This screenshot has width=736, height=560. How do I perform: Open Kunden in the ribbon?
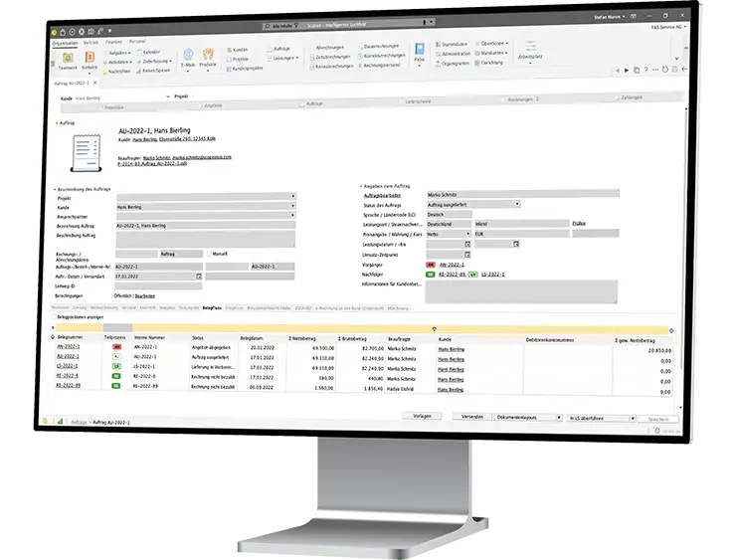click(238, 50)
